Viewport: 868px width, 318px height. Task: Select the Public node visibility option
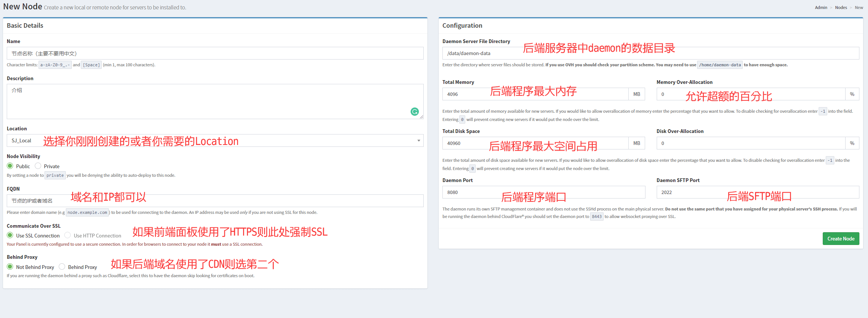[10, 166]
